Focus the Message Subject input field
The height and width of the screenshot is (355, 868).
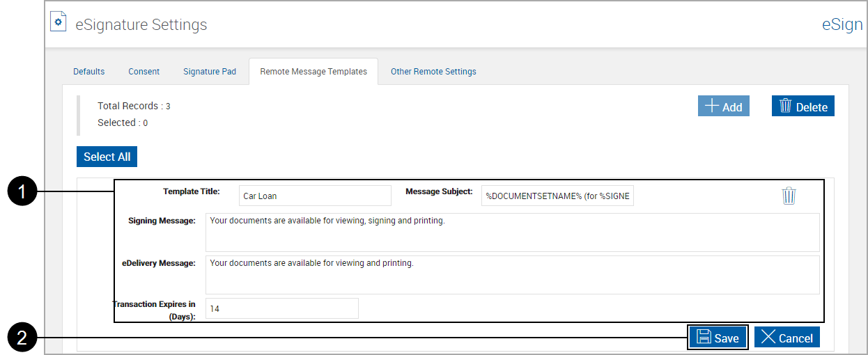point(557,196)
